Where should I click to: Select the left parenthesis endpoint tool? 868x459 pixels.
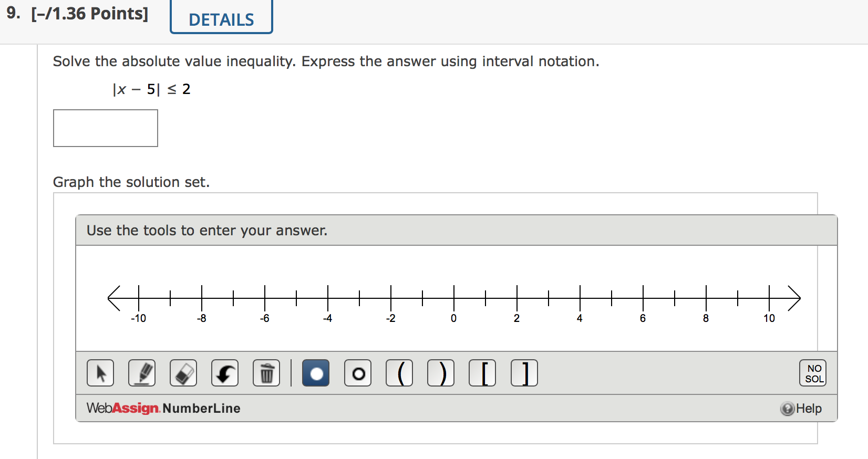(x=399, y=373)
